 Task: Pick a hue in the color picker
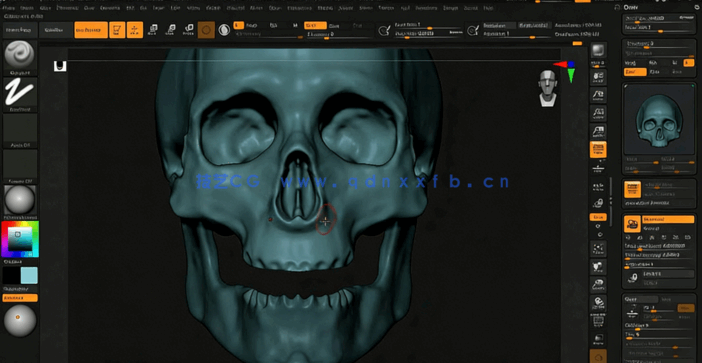pyautogui.click(x=20, y=239)
